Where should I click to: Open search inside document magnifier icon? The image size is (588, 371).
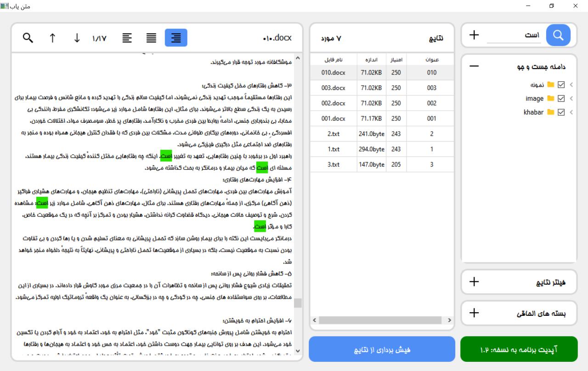pyautogui.click(x=28, y=38)
